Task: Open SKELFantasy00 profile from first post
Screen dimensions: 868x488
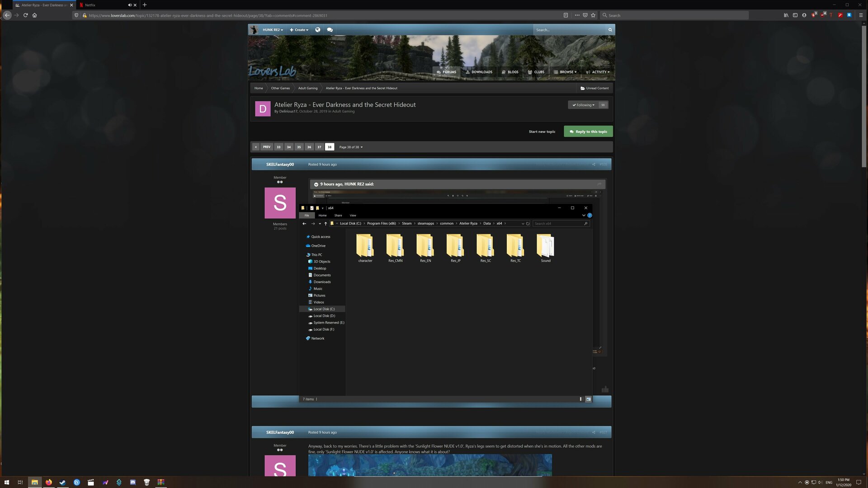Action: [280, 164]
